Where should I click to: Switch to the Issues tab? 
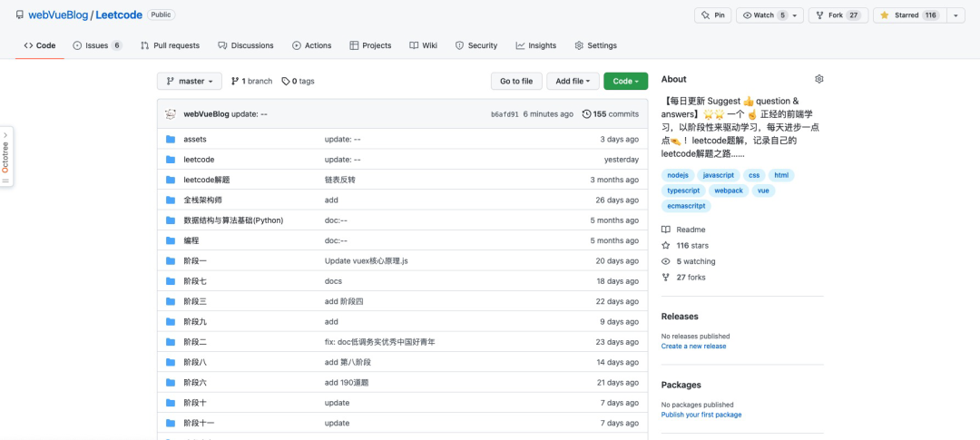tap(97, 45)
